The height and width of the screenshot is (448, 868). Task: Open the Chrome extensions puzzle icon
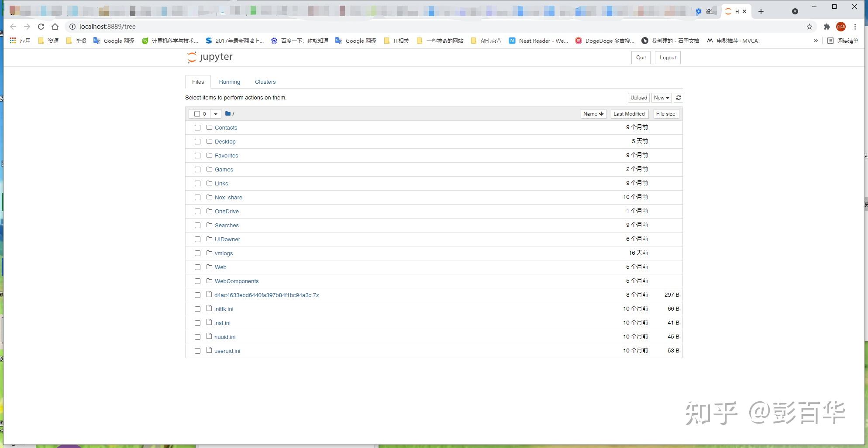(827, 27)
